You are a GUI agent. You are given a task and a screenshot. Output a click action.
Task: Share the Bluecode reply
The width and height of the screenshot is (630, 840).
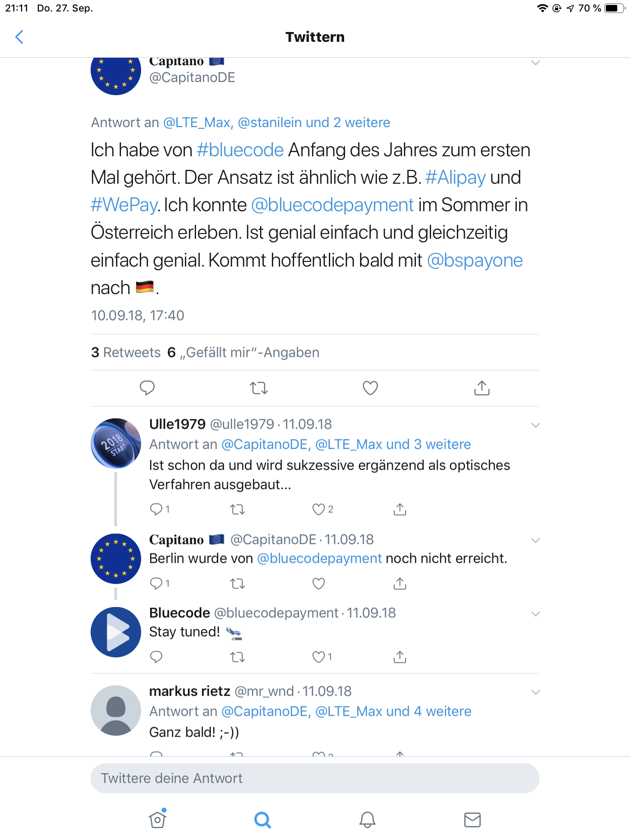400,657
